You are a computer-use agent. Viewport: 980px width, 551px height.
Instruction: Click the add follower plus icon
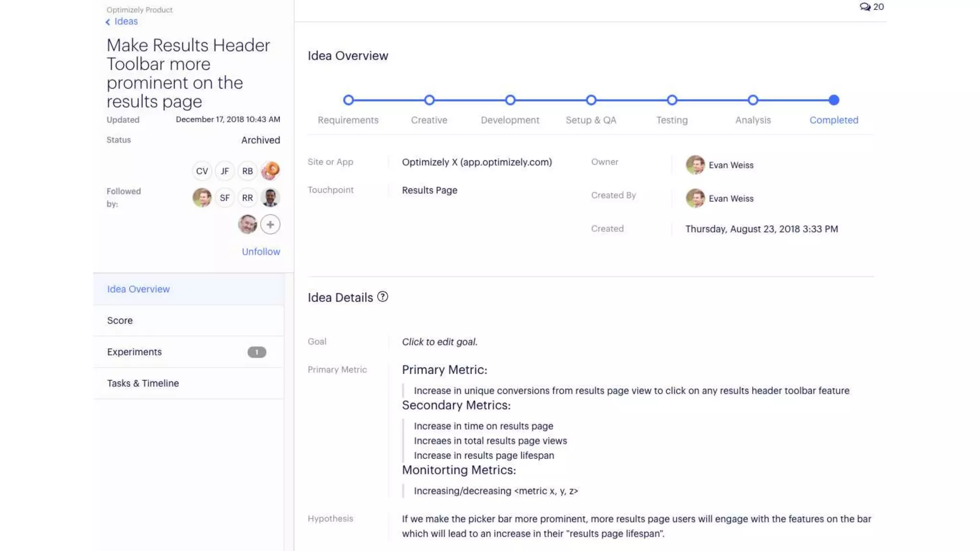(x=270, y=224)
